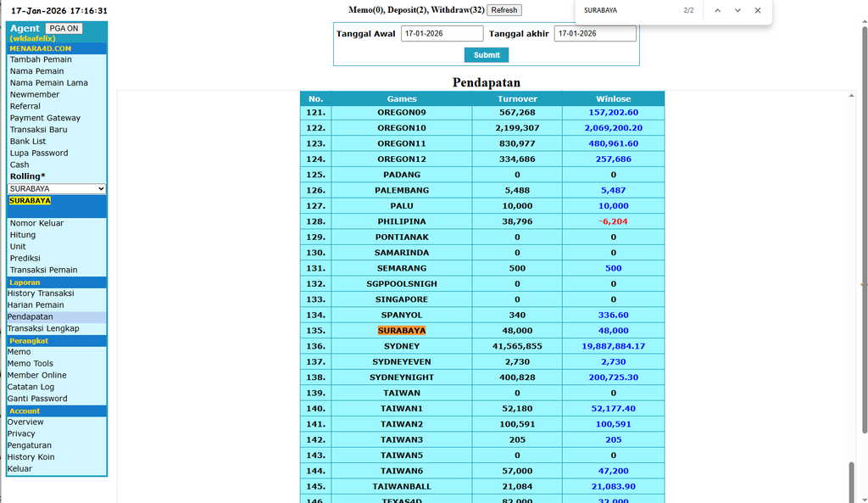
Task: Go to next find result arrow
Action: point(737,10)
